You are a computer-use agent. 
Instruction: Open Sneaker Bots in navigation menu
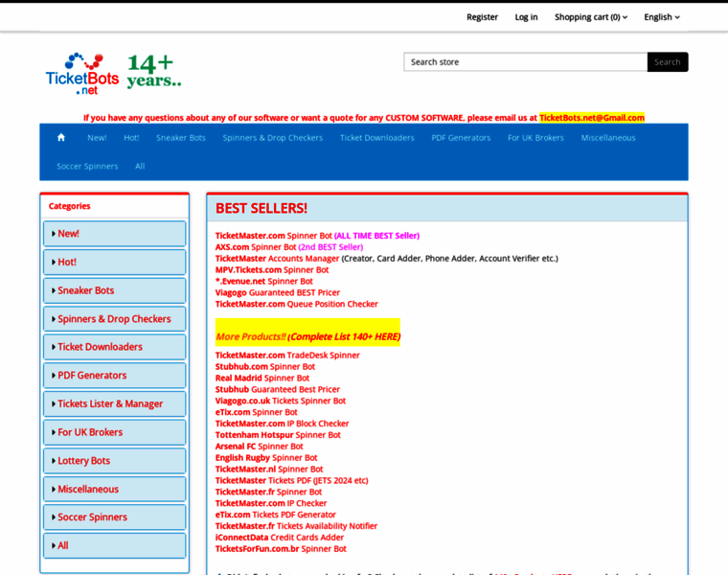[x=181, y=137]
